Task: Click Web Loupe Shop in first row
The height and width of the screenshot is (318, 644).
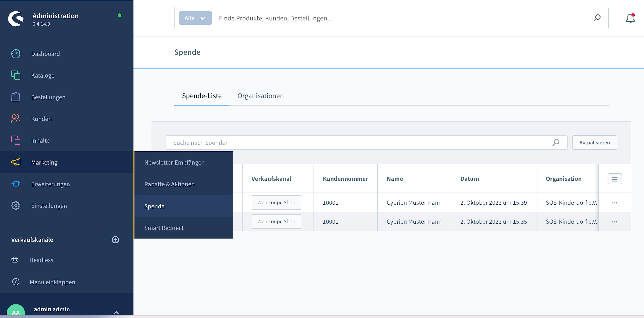Action: (x=276, y=202)
